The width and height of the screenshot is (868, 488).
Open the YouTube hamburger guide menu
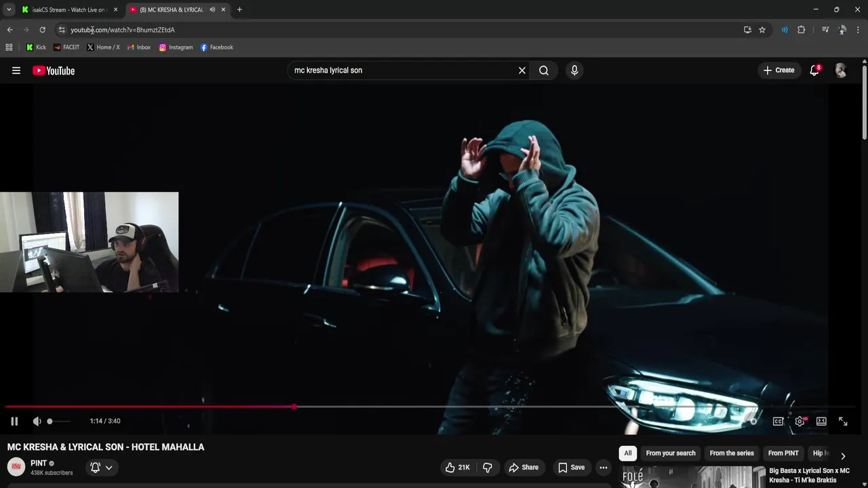click(16, 70)
